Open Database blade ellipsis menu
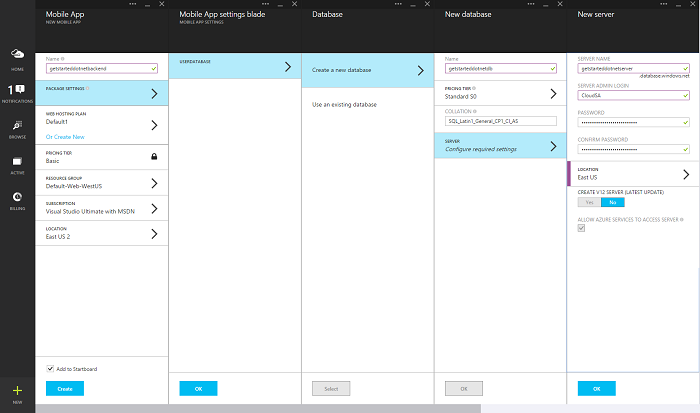Image resolution: width=700 pixels, height=413 pixels. (398, 4)
